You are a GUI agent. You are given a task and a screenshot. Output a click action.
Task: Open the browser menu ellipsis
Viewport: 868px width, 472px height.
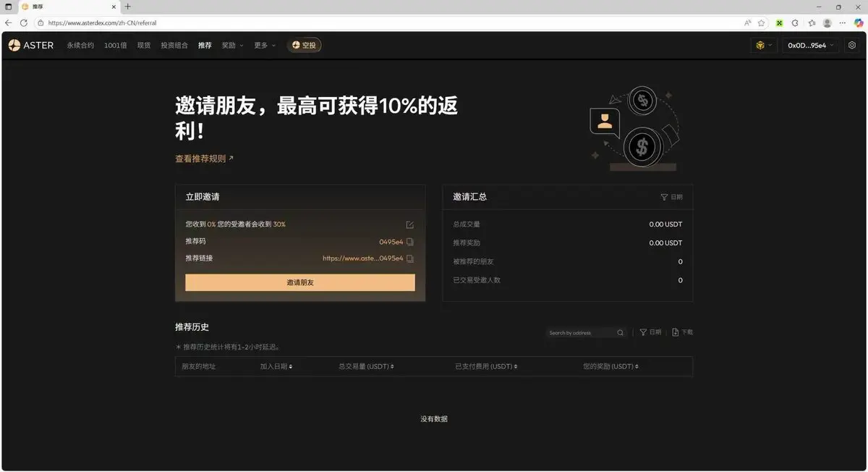tap(843, 23)
